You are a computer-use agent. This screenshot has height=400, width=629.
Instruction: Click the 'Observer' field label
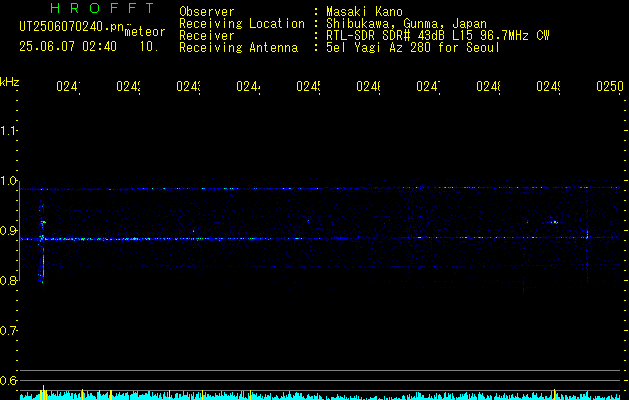point(207,11)
